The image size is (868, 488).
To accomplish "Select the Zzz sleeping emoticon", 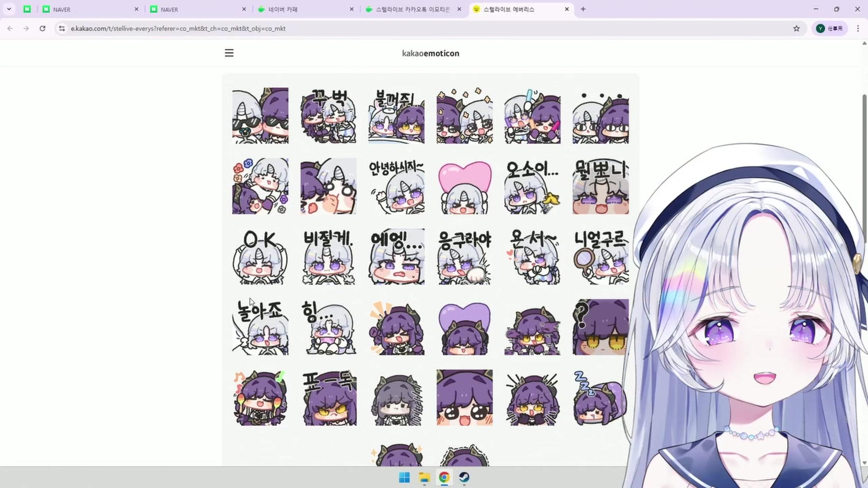I will tap(601, 398).
